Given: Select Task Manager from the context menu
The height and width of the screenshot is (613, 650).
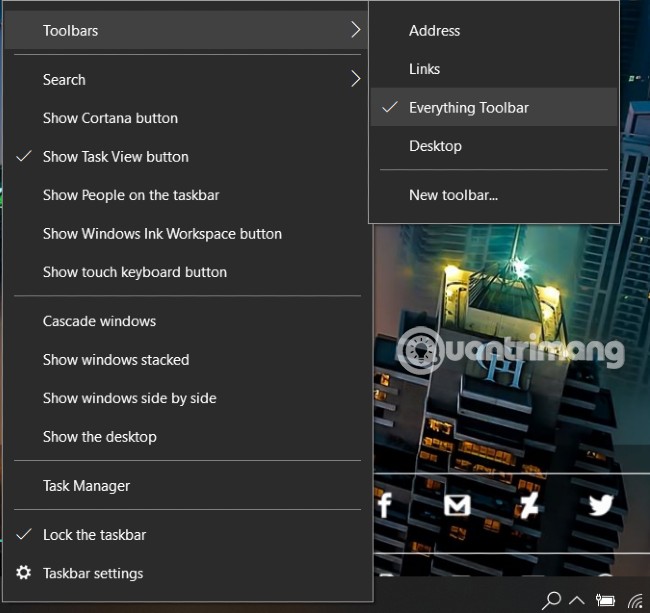Looking at the screenshot, I should pyautogui.click(x=86, y=486).
